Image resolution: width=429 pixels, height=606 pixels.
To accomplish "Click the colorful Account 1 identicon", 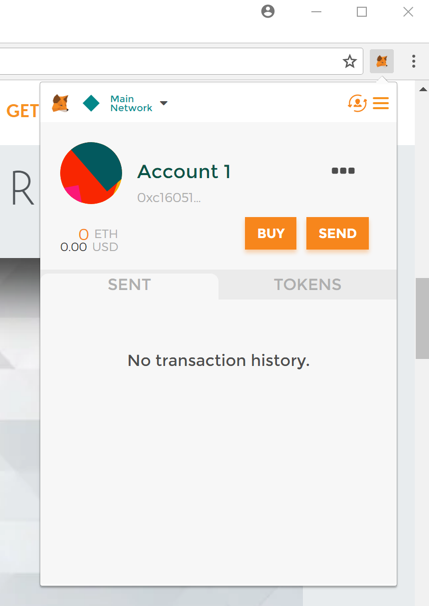I will [x=91, y=173].
